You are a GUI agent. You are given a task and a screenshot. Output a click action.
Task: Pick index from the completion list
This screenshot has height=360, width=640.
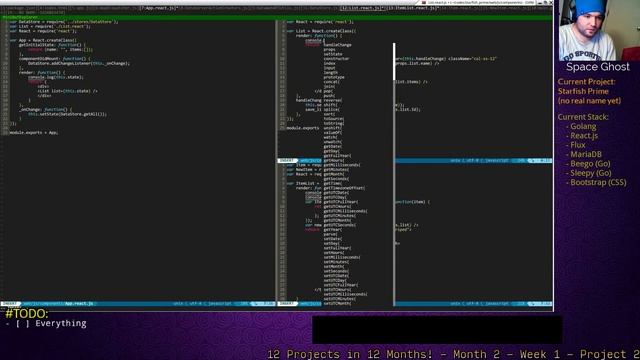[x=329, y=63]
